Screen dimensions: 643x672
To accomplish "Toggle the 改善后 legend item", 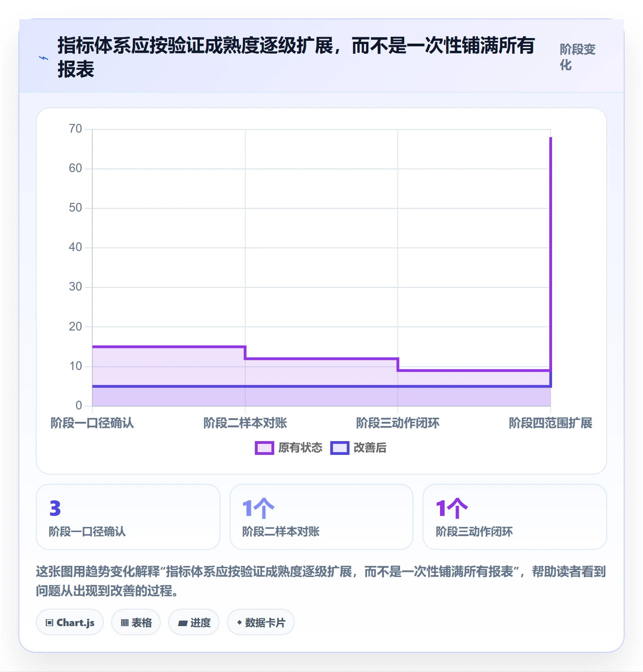I will click(x=358, y=448).
